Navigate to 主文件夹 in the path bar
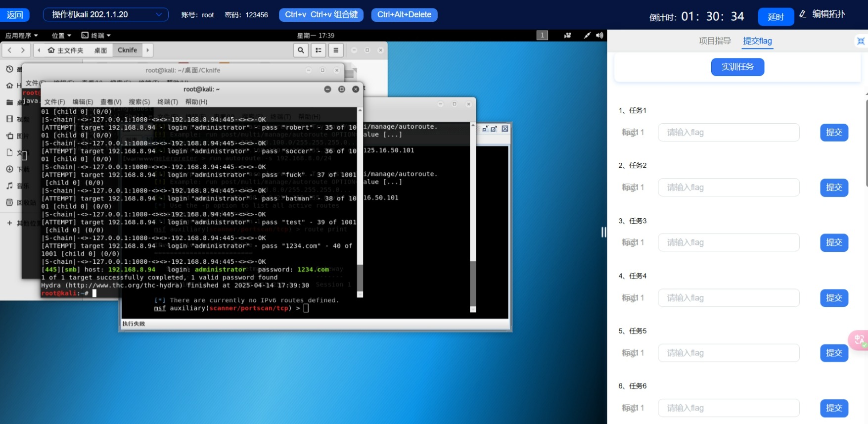This screenshot has height=424, width=868. 65,50
